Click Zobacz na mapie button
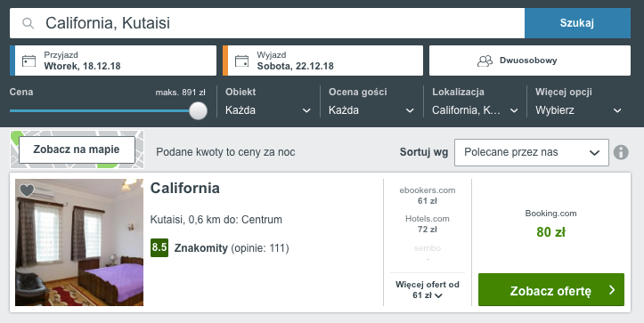The image size is (644, 323). coord(77,149)
